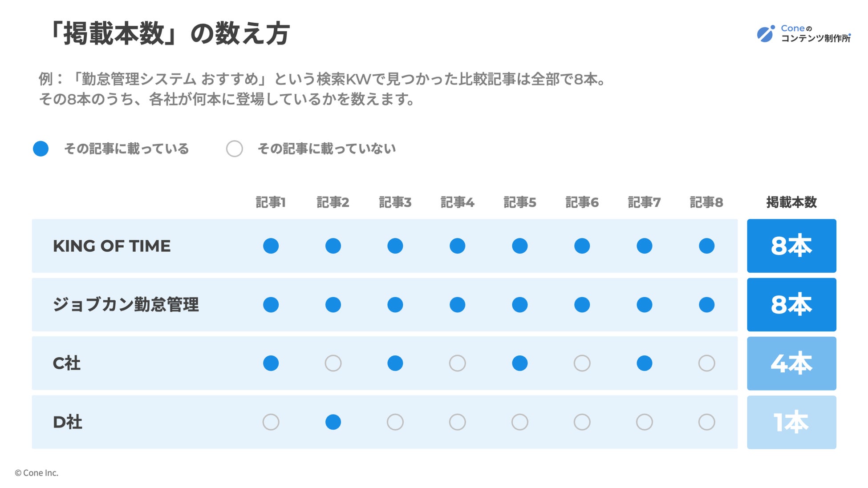Click the light blue 1本 box
This screenshot has height=488, width=868.
[x=791, y=422]
